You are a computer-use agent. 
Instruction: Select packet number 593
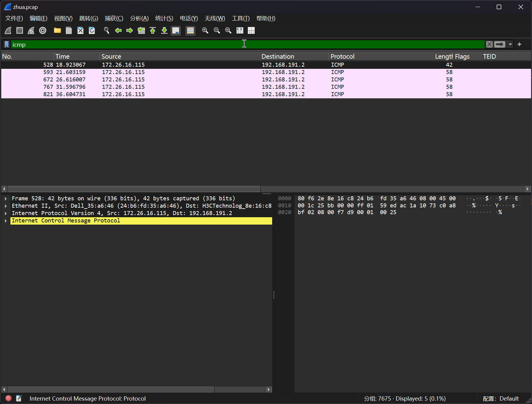coord(266,72)
